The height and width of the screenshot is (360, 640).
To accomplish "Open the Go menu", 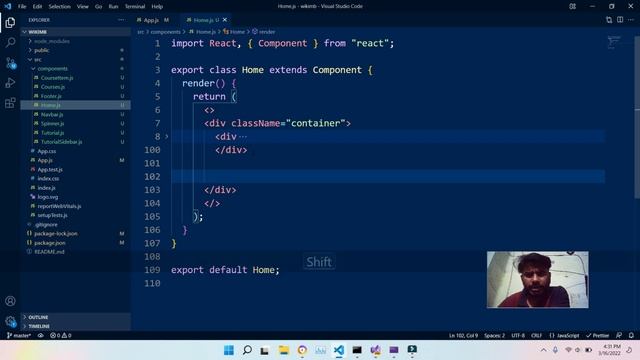I will (98, 6).
